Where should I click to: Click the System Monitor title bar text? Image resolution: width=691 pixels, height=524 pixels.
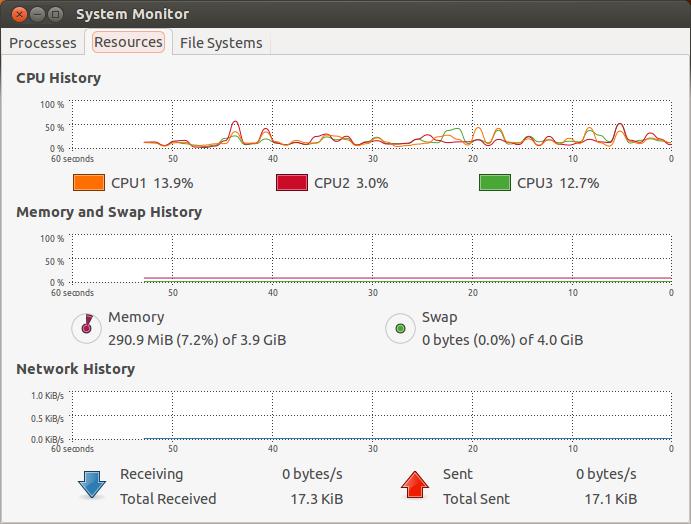(132, 14)
